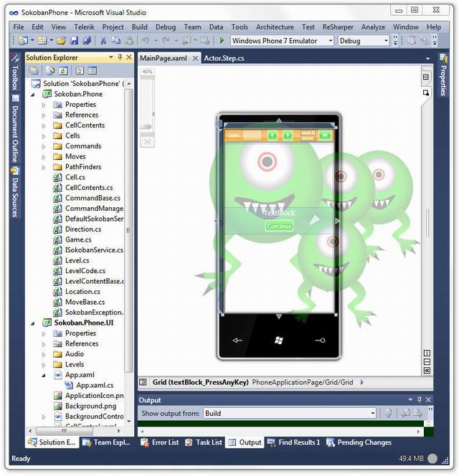Open the Solution Explorer window position dropdown
The width and height of the screenshot is (459, 476).
pos(111,57)
